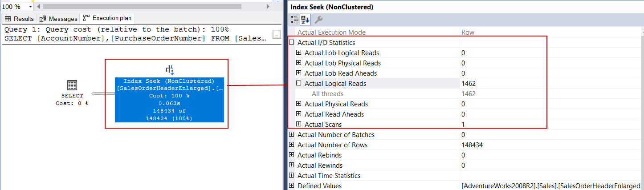Collapse the Actual Logical Reads row
Image resolution: width=644 pixels, height=190 pixels.
click(x=299, y=84)
